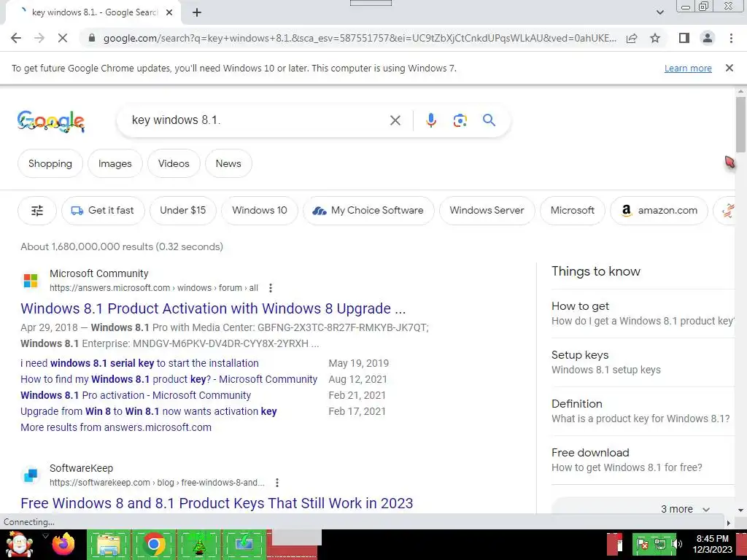This screenshot has height=560, width=747.
Task: Expand 'How to get' in Things to know
Action: tap(643, 314)
